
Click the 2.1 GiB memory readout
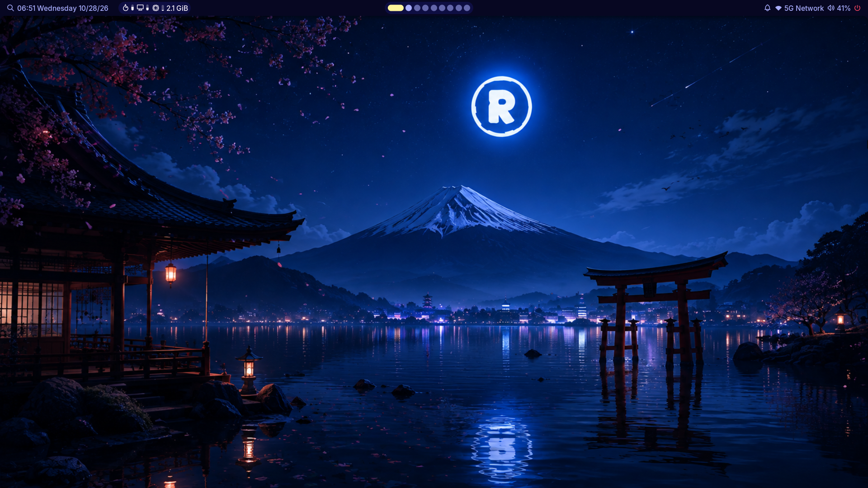[177, 8]
